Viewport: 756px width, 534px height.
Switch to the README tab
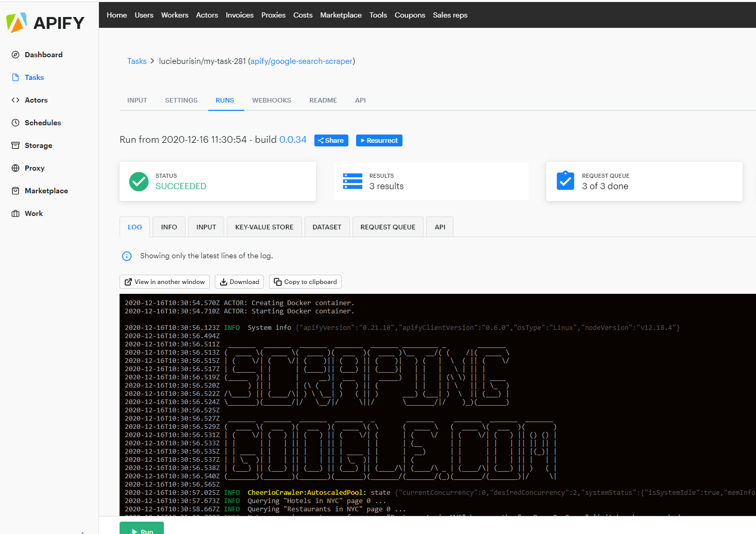(323, 101)
